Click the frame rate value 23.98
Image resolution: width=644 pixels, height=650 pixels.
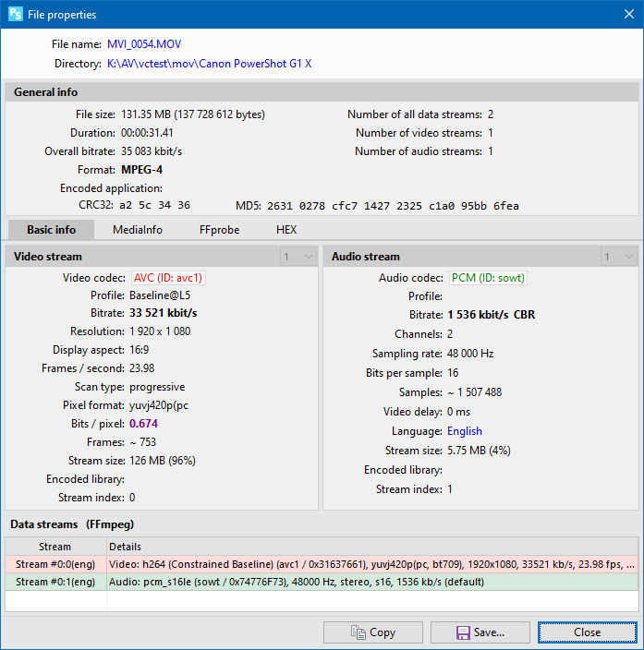(x=142, y=368)
